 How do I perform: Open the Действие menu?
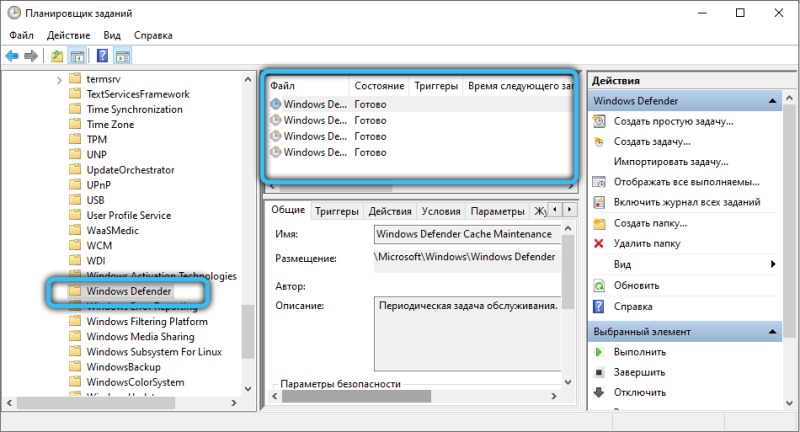point(68,35)
